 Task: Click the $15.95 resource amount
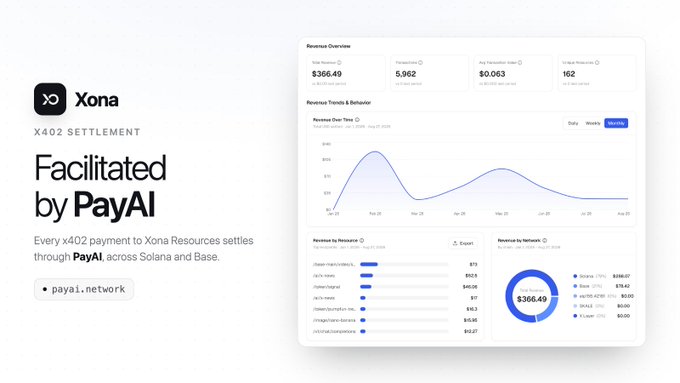tap(471, 320)
